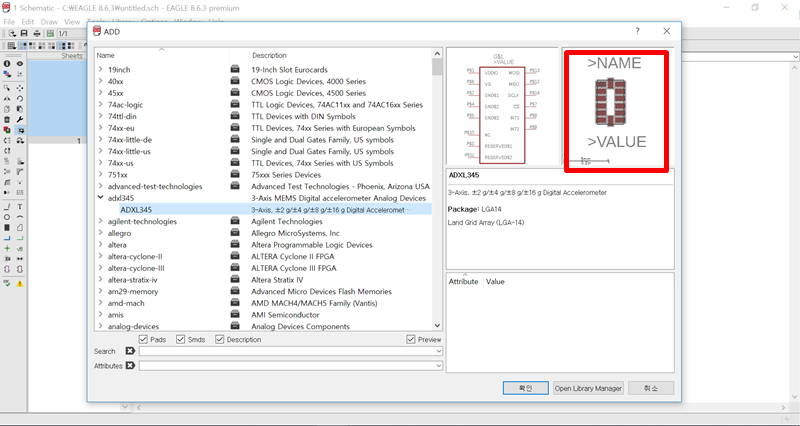Collapse the adxl345 library

101,198
